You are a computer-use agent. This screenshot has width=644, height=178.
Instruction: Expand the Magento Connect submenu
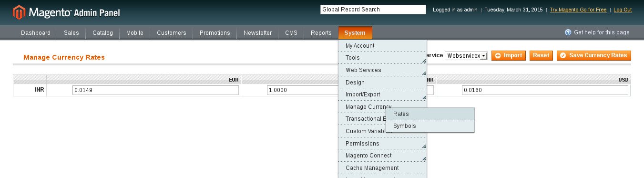382,156
